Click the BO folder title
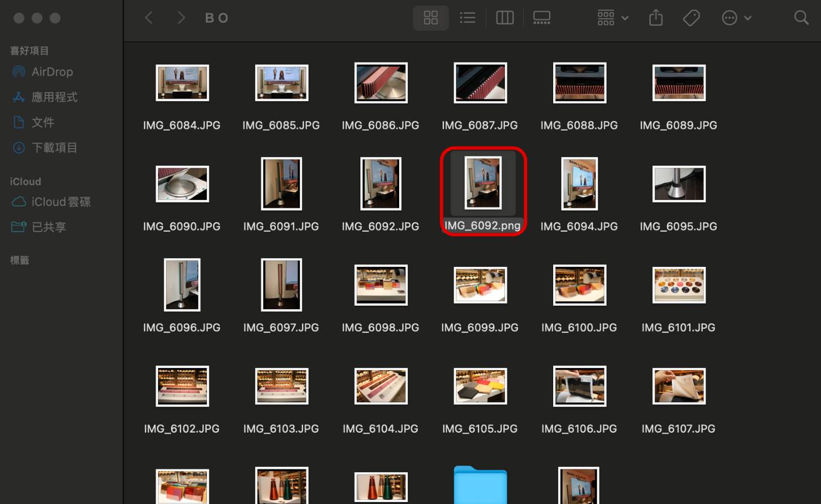Viewport: 821px width, 504px height. pos(217,18)
